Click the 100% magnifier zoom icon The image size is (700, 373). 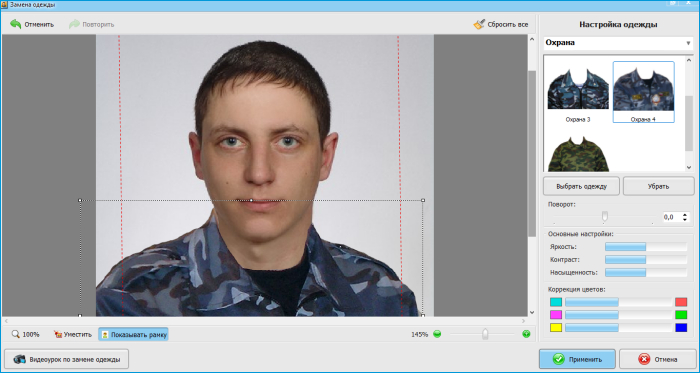click(x=16, y=334)
